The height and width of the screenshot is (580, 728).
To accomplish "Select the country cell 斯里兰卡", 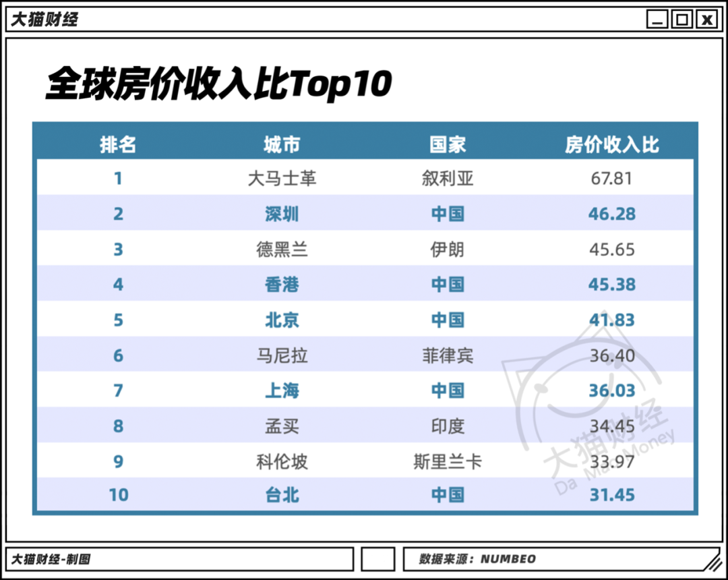I will point(448,461).
